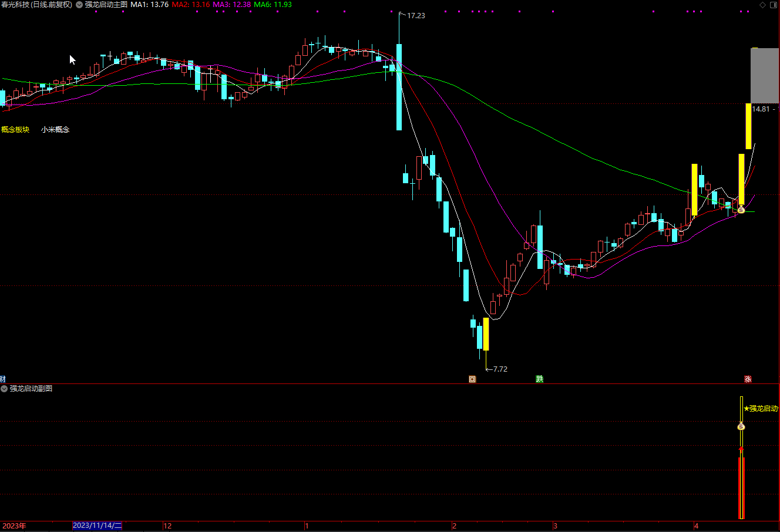Click the money bag icon in main chart
780x532 pixels.
coord(741,210)
